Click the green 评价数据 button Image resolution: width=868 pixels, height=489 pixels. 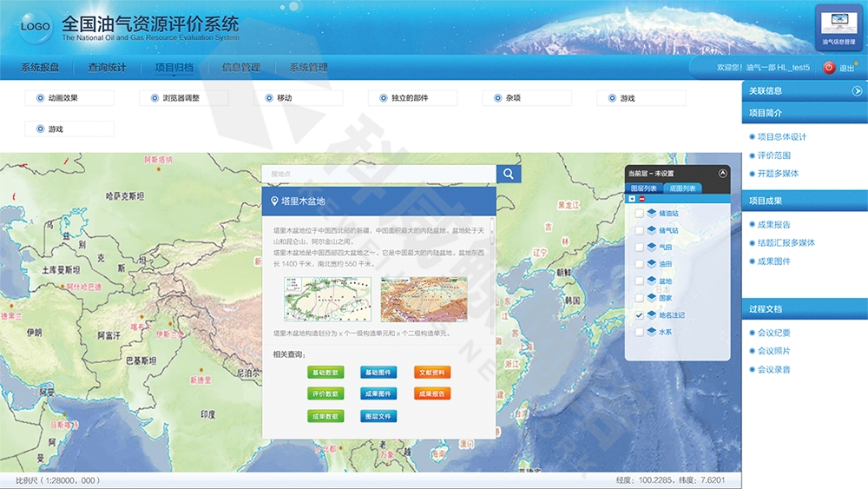tap(325, 393)
